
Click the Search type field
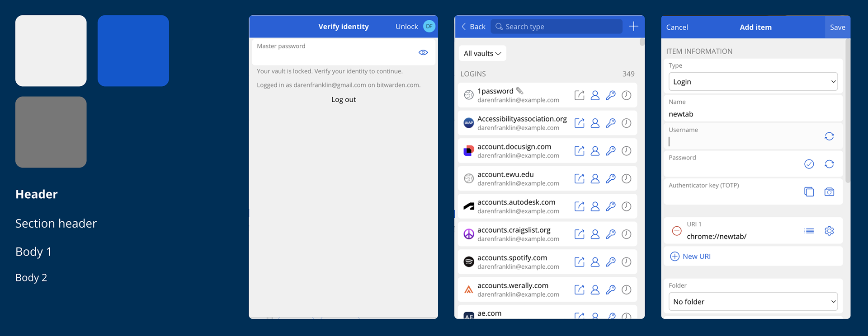pos(557,27)
